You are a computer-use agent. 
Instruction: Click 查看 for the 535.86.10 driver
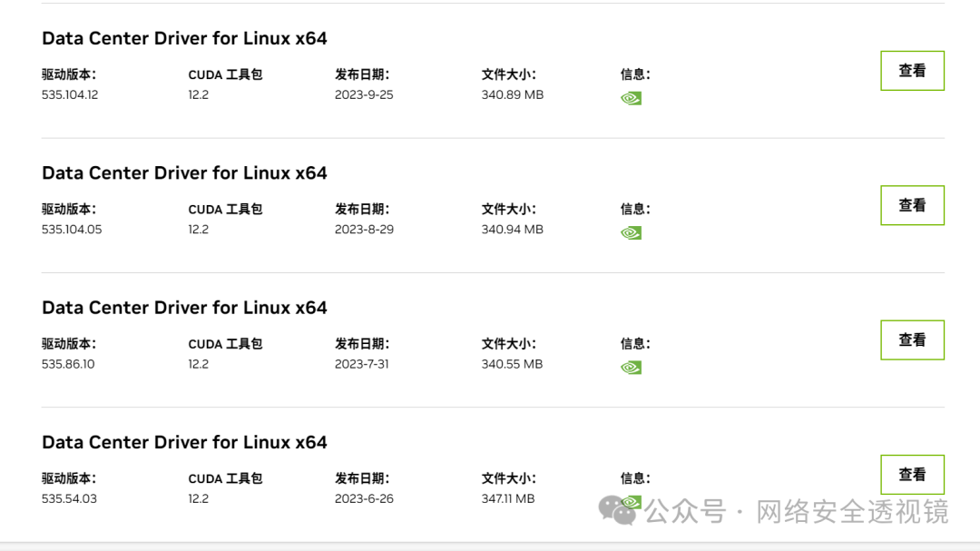[x=912, y=339]
